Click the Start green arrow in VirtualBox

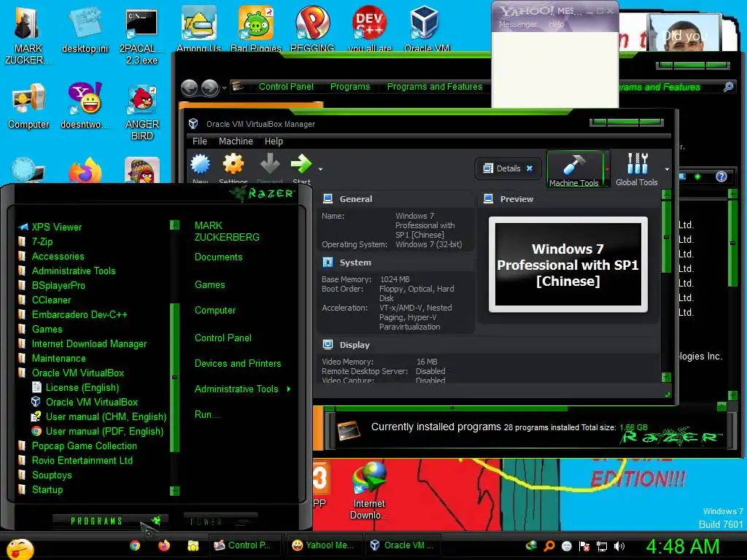(301, 164)
